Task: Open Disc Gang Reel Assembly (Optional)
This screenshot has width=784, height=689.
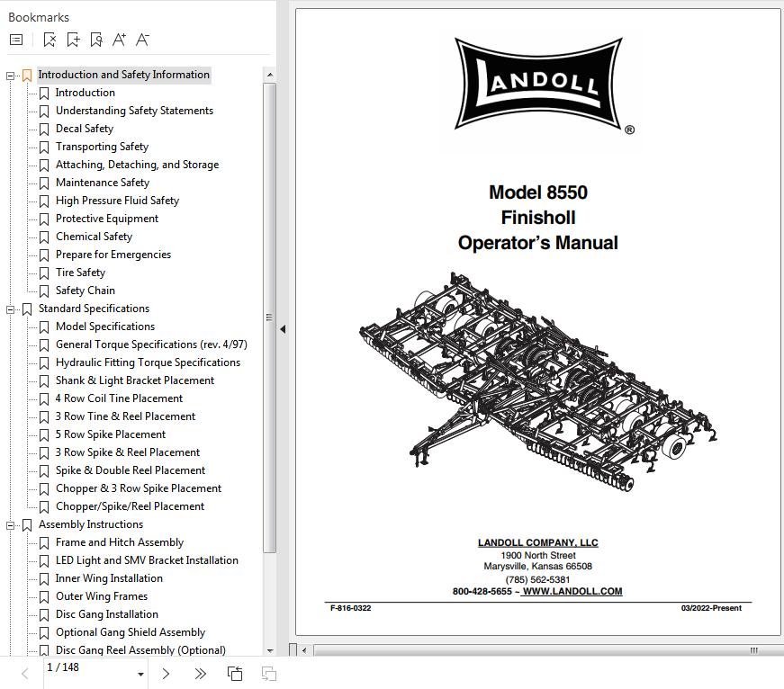Action: coord(140,650)
